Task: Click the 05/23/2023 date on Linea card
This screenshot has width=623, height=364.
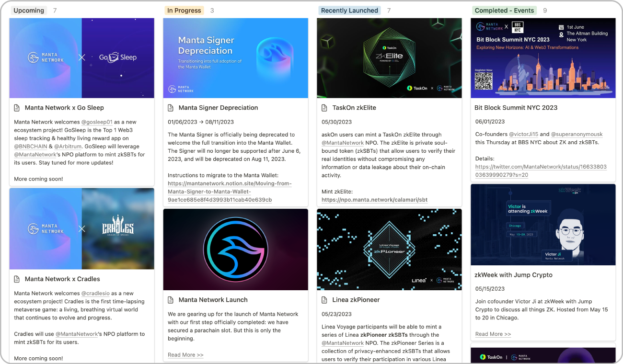Action: coord(336,314)
